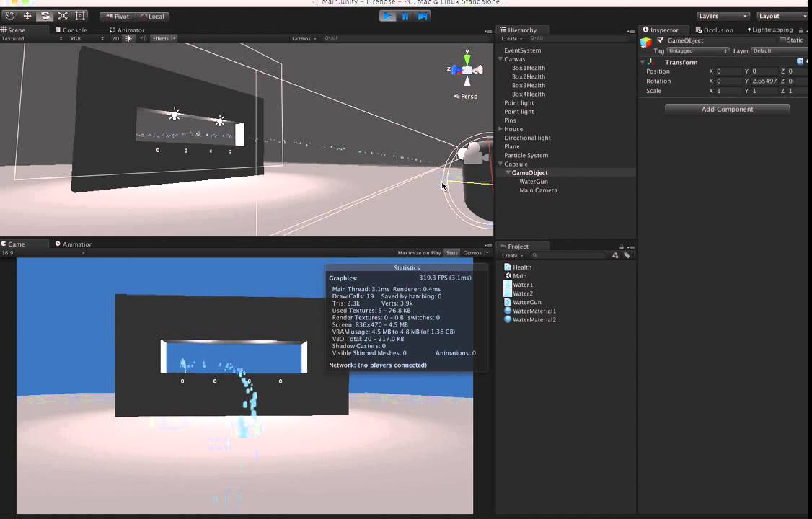The image size is (812, 519).
Task: Select Box3Health in Hierarchy
Action: click(x=528, y=85)
